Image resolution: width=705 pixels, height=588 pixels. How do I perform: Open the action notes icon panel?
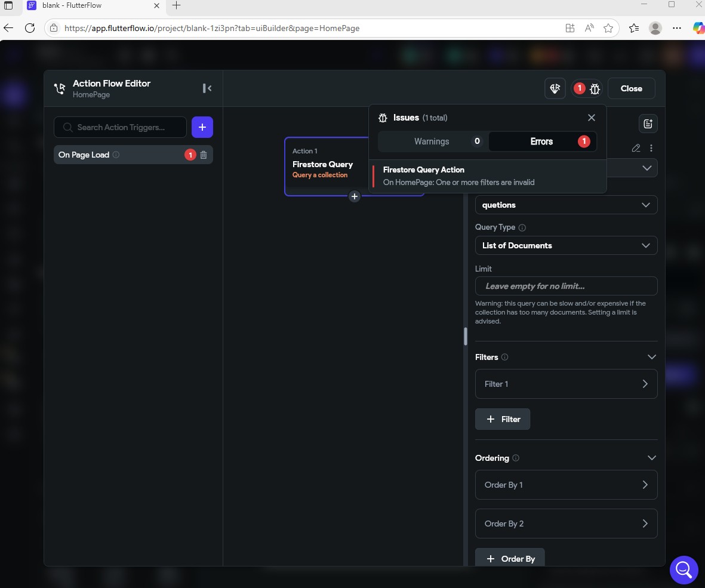pos(648,124)
